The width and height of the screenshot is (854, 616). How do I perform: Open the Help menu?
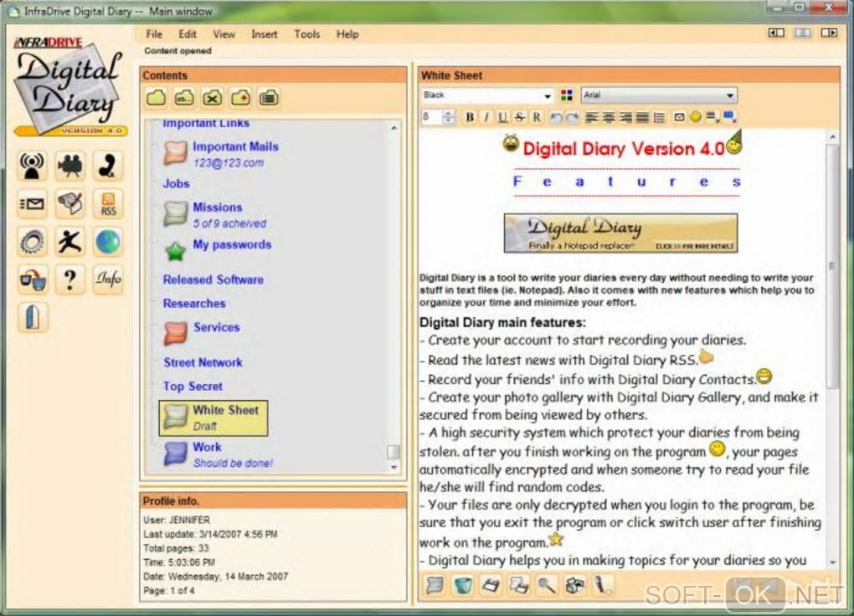347,34
